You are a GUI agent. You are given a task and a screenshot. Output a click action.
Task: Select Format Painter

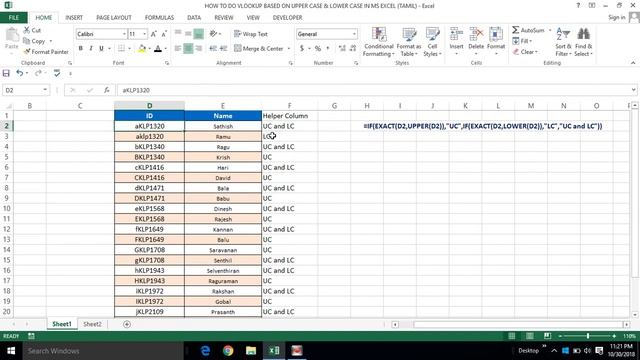[x=46, y=52]
